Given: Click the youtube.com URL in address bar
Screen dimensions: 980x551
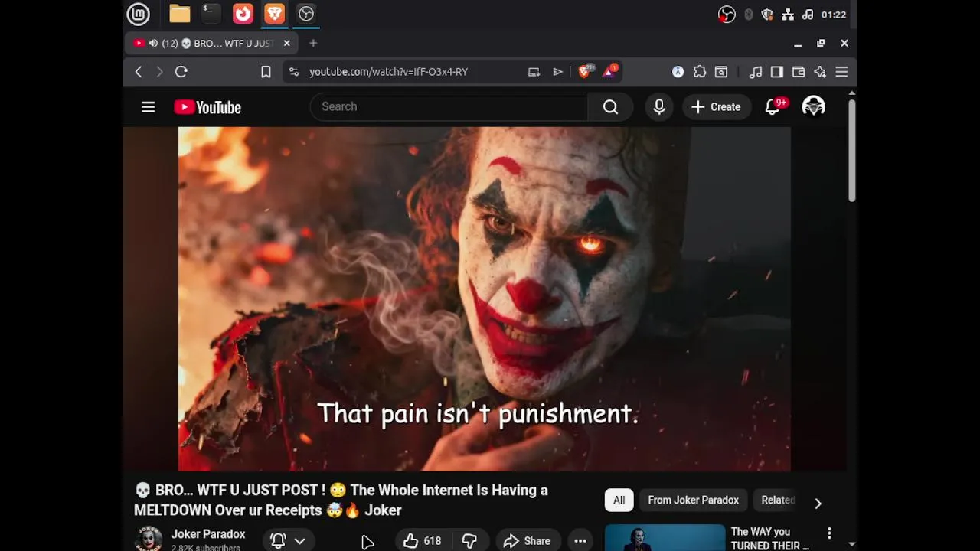Looking at the screenshot, I should [388, 72].
